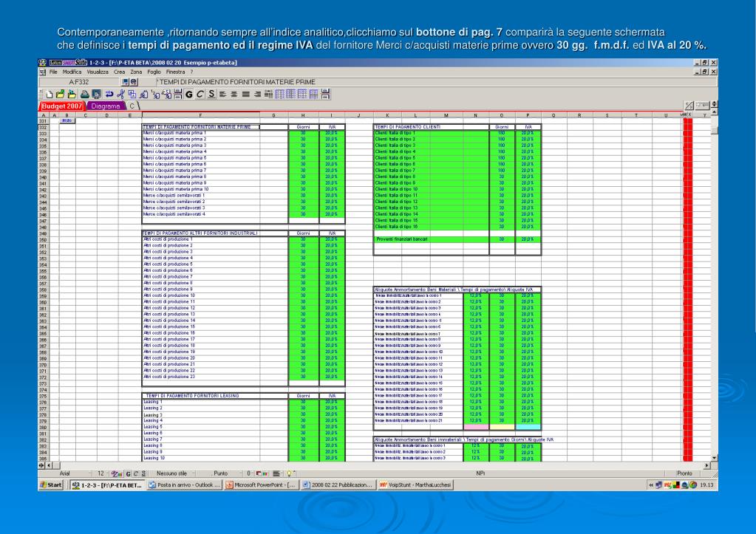The height and width of the screenshot is (534, 756).
Task: Toggle italic C button in status bar
Action: [136, 473]
